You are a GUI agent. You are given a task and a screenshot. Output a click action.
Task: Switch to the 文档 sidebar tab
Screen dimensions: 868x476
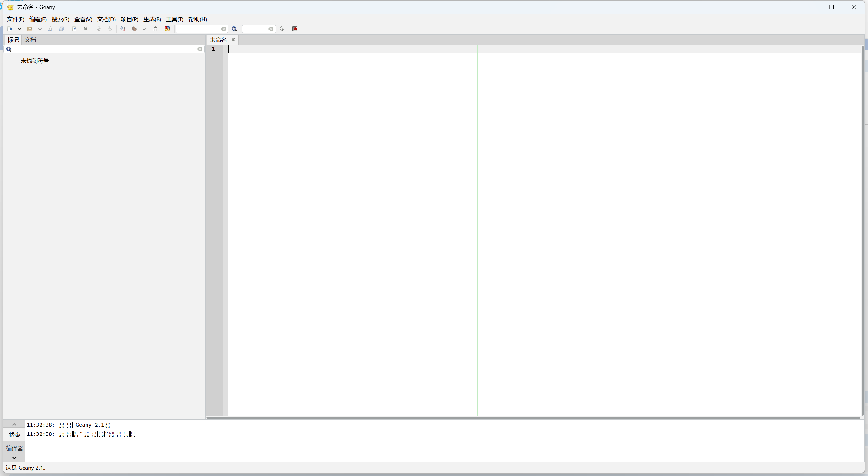[x=30, y=40]
